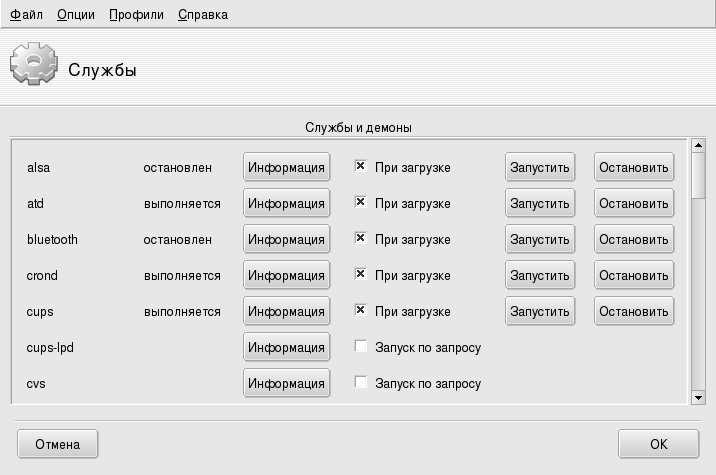Enable Запуск по запросу for cups-lpd

[361, 347]
